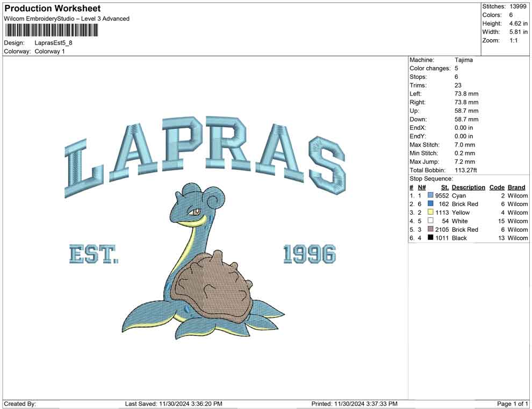Click the White description in row 4
The image size is (532, 409).
click(460, 221)
